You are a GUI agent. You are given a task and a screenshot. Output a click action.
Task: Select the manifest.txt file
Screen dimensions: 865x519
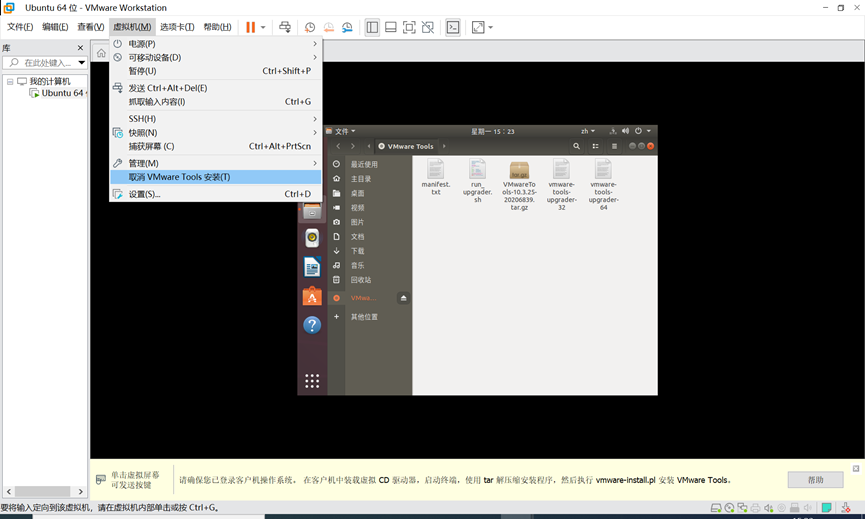[436, 178]
